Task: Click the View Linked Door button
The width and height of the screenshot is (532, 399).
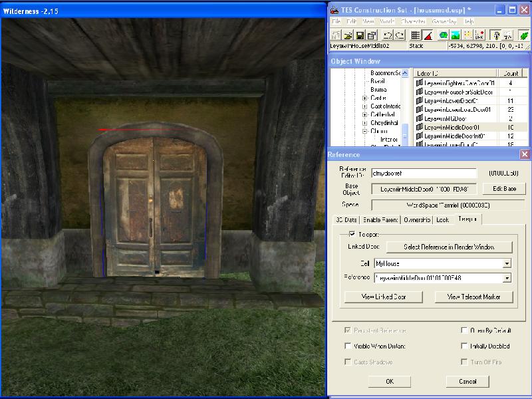Action: click(x=384, y=297)
